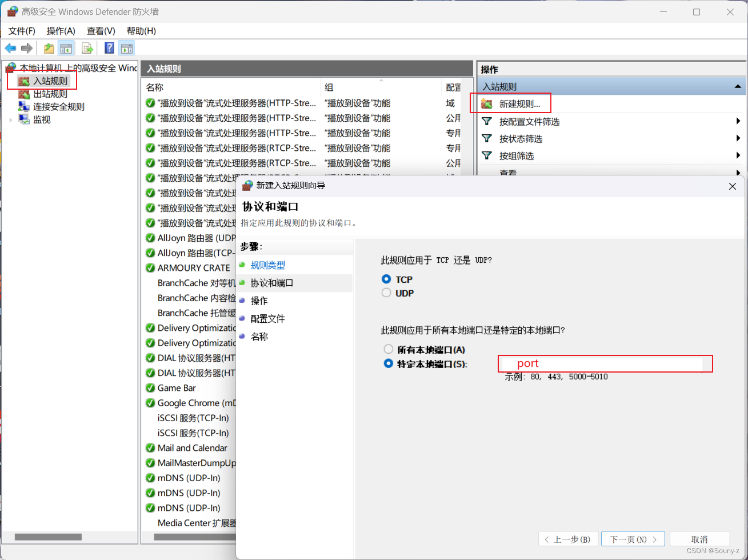Screen dimensions: 748x560
Task: Collapse the 入站规则 action group
Action: point(738,87)
